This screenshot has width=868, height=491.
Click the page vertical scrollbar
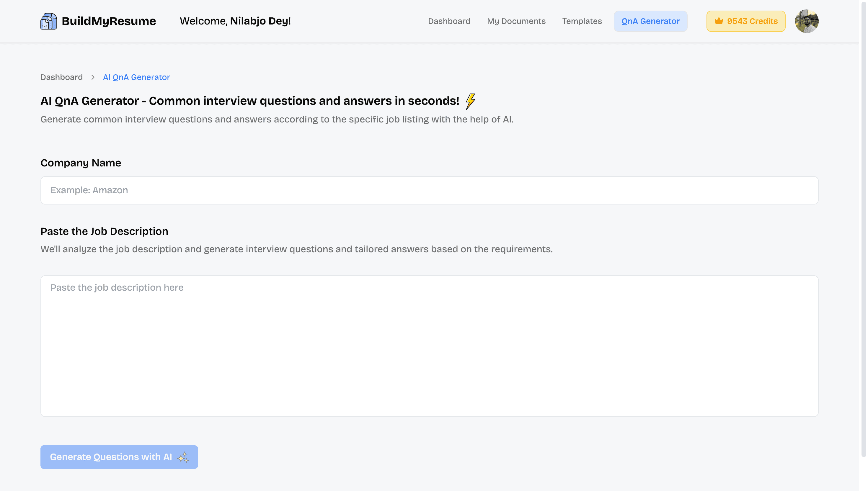tap(864, 229)
